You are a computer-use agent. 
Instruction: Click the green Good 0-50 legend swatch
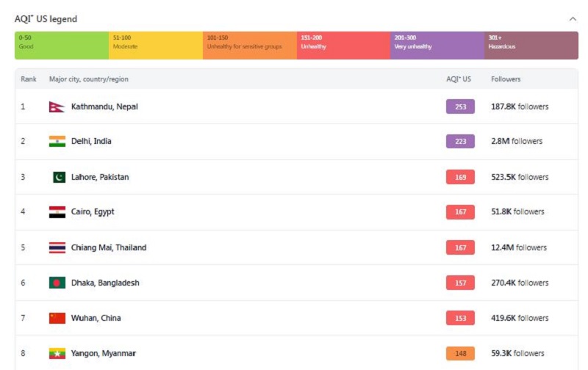tap(62, 46)
